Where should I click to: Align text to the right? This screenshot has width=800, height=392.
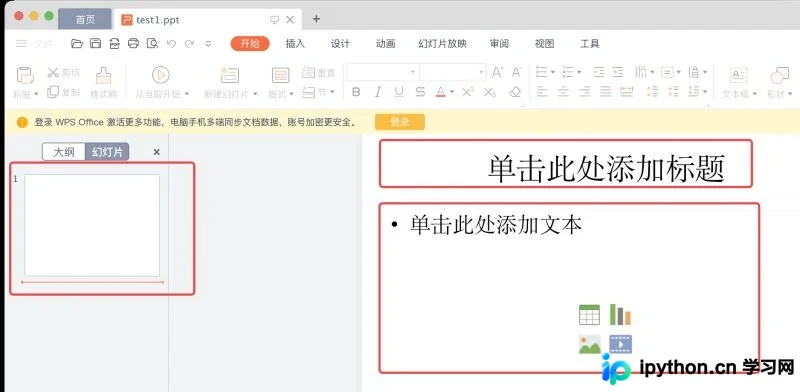click(x=585, y=92)
